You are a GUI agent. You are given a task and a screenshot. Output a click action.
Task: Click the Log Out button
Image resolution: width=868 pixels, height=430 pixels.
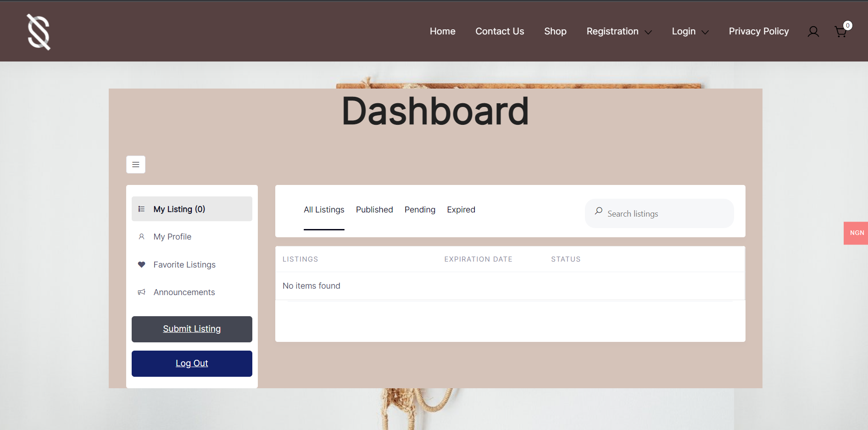click(192, 363)
